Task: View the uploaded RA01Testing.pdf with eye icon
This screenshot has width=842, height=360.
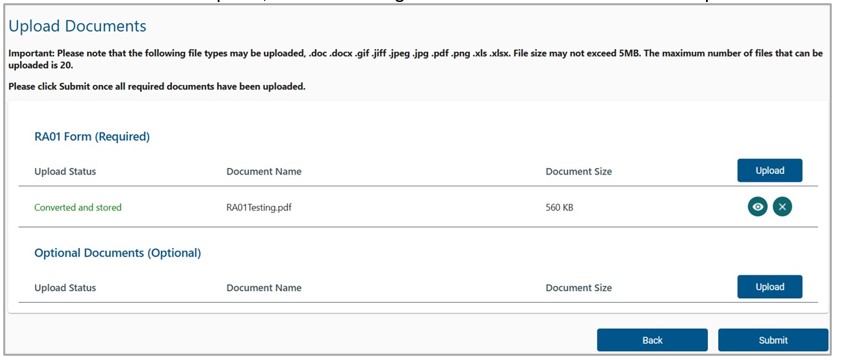Action: point(757,206)
